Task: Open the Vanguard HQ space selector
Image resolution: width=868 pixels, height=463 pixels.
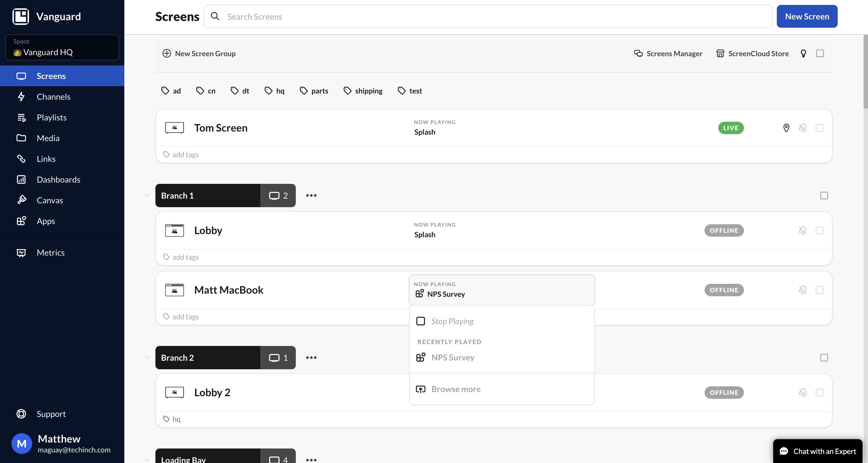Action: pos(62,47)
